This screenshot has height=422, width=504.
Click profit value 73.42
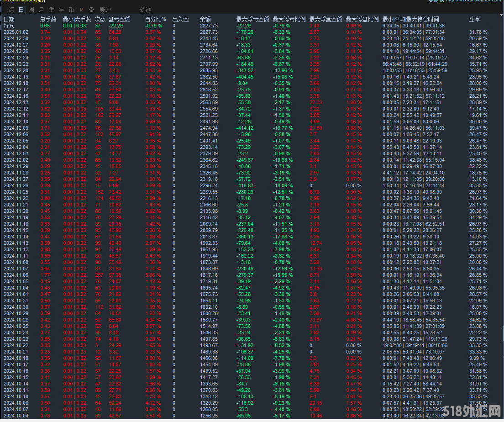[115, 192]
